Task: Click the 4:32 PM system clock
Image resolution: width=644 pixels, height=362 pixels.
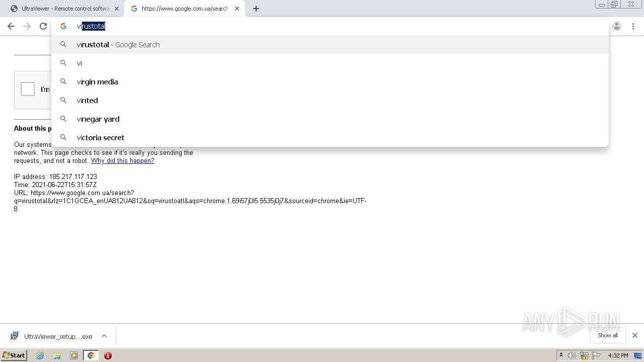Action: point(618,355)
